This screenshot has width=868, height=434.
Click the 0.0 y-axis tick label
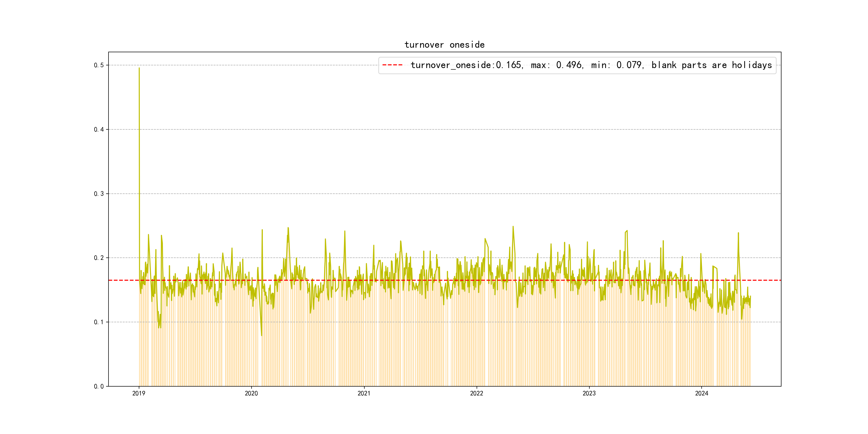pos(99,387)
